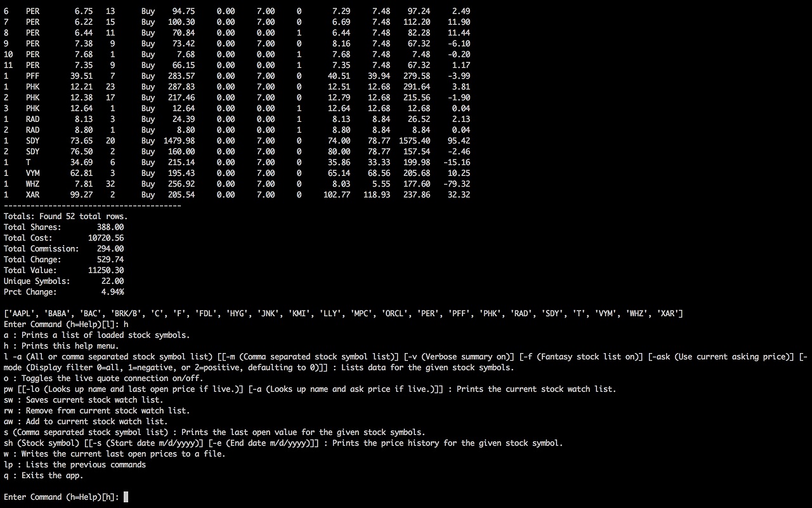Select the help line "Lists the previous commands"
812x508 pixels.
click(75, 465)
